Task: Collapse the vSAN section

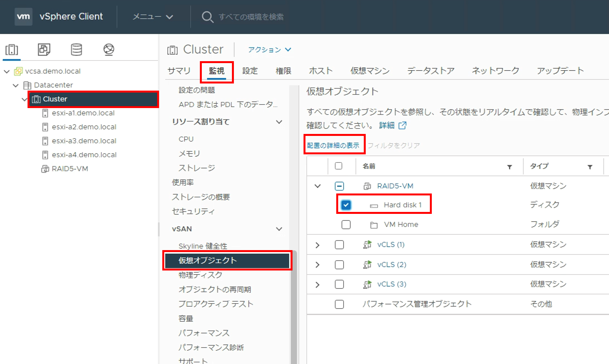Action: (x=279, y=229)
